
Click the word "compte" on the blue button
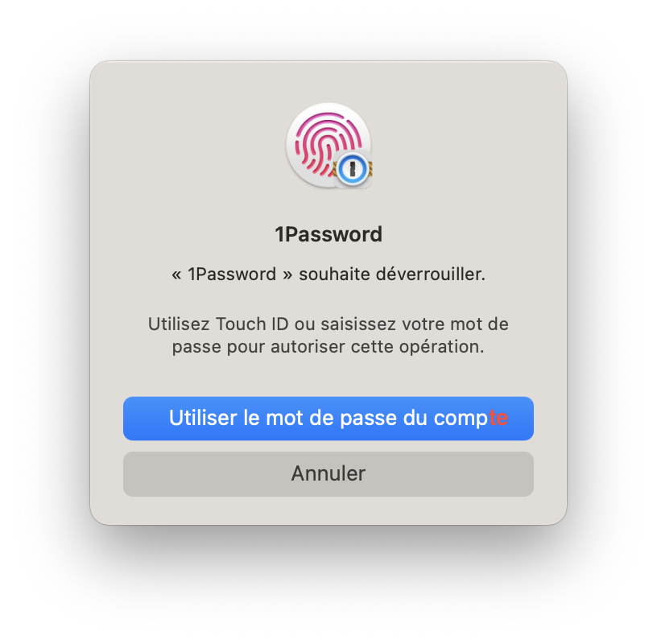471,419
